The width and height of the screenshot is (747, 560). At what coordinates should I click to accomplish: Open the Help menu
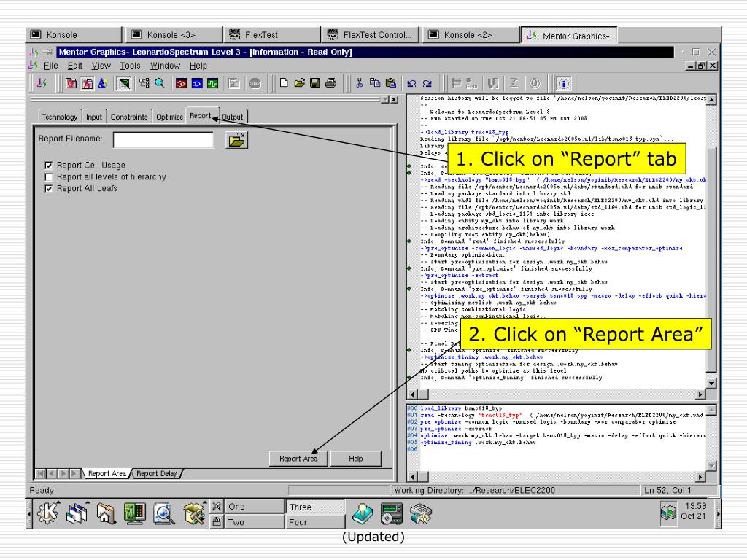pyautogui.click(x=198, y=66)
